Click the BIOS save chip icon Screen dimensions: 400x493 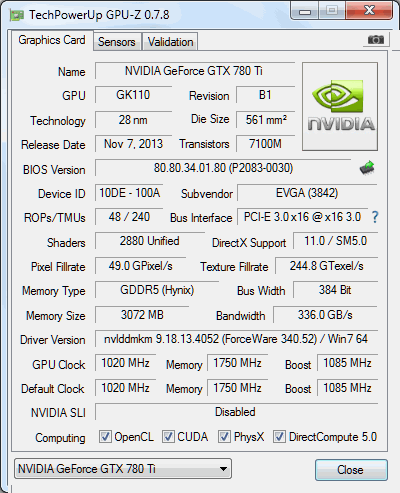pos(367,168)
